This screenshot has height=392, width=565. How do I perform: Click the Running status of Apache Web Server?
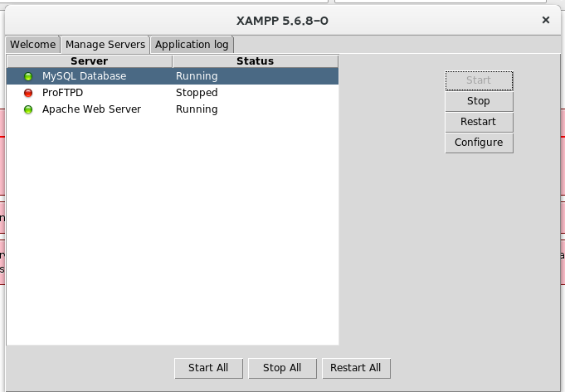[x=197, y=109]
